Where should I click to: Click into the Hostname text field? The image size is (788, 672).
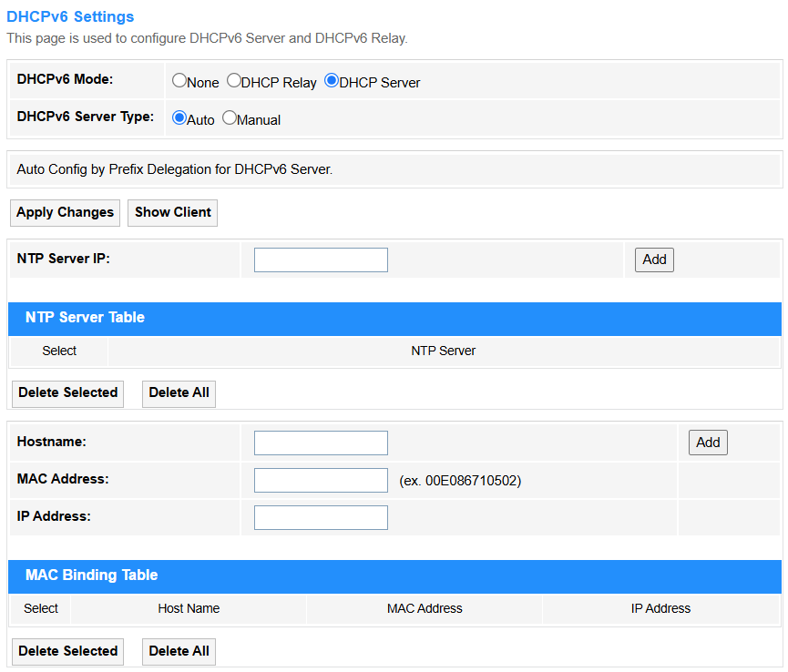pyautogui.click(x=321, y=443)
